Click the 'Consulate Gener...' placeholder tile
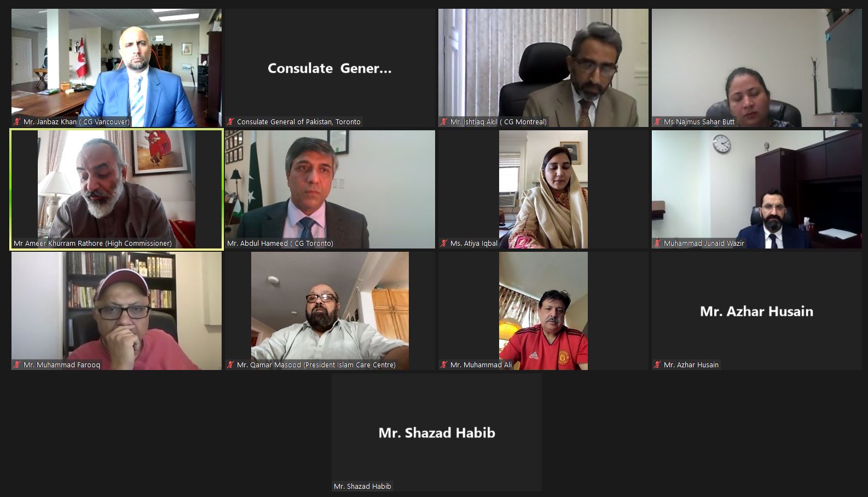 coord(330,68)
